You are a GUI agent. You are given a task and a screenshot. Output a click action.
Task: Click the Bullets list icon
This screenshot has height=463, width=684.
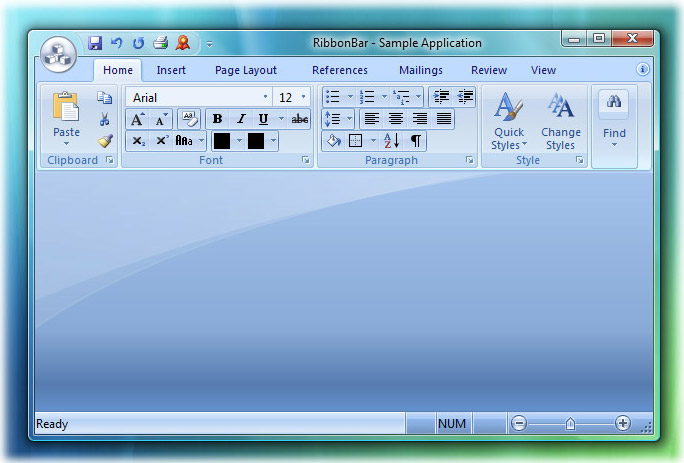[x=333, y=96]
